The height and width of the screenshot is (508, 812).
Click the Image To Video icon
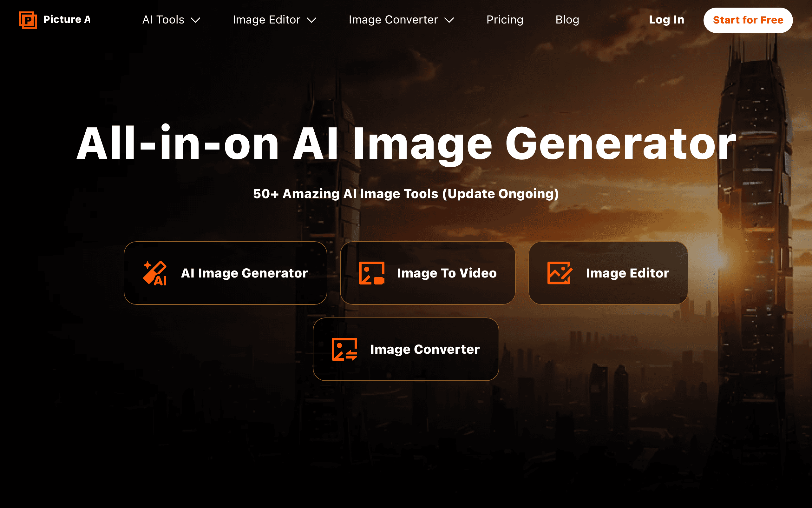[x=371, y=273]
